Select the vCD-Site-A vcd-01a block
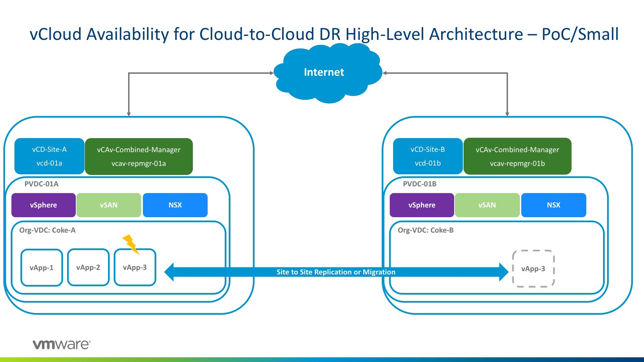This screenshot has height=362, width=644. 49,156
